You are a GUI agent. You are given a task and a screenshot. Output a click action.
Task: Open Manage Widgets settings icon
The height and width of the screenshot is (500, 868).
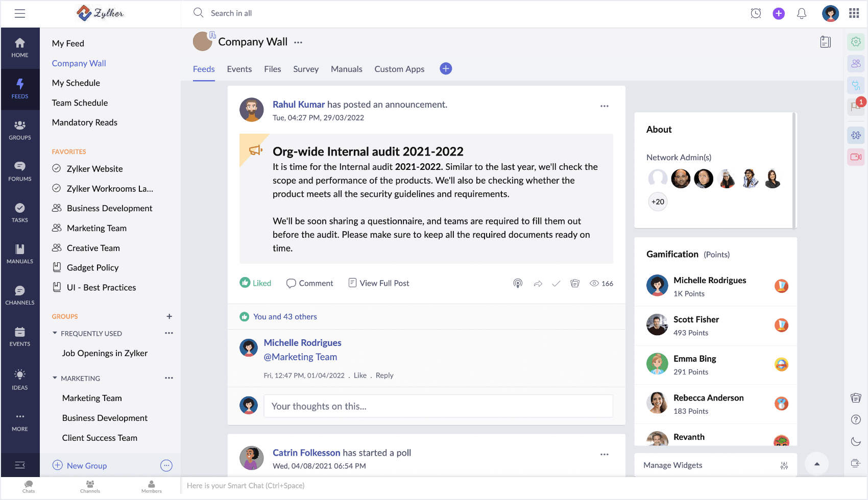[784, 465]
